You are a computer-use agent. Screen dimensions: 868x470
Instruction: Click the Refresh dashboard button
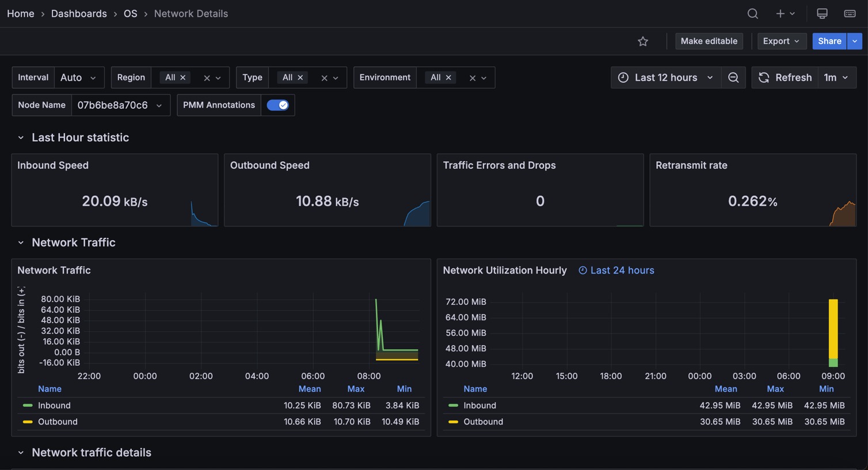(785, 78)
